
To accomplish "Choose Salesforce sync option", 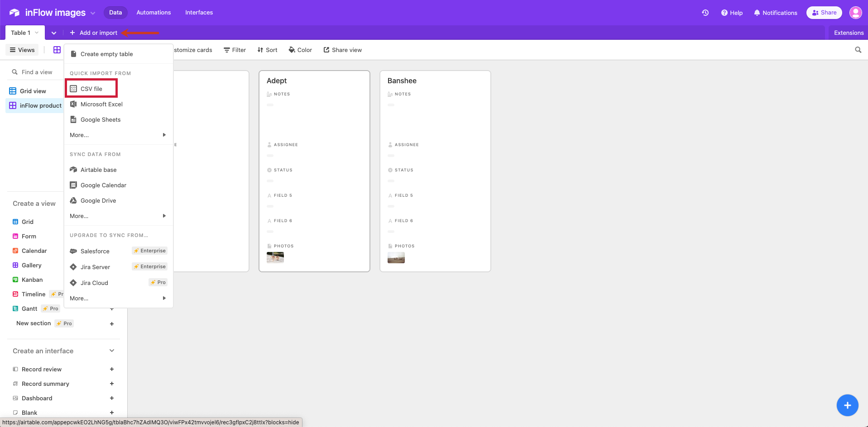I will (119, 251).
